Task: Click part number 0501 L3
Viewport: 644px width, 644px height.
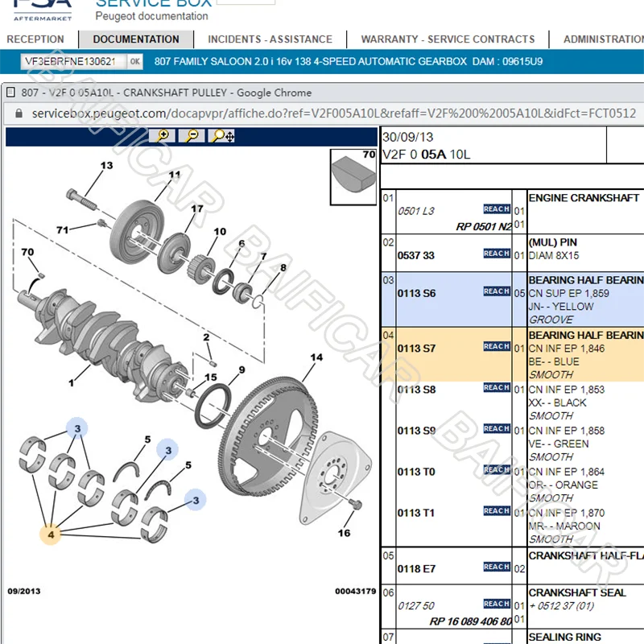Action: 415,211
